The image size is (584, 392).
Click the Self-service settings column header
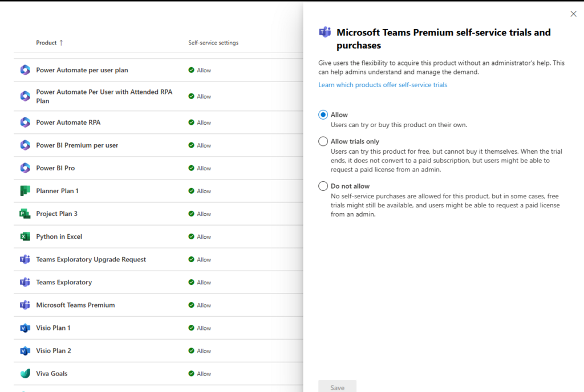[x=213, y=43]
